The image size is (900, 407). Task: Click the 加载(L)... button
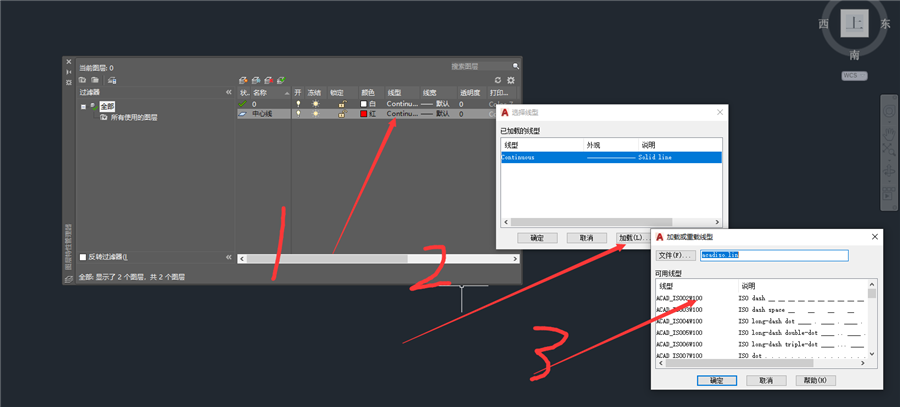click(x=633, y=238)
